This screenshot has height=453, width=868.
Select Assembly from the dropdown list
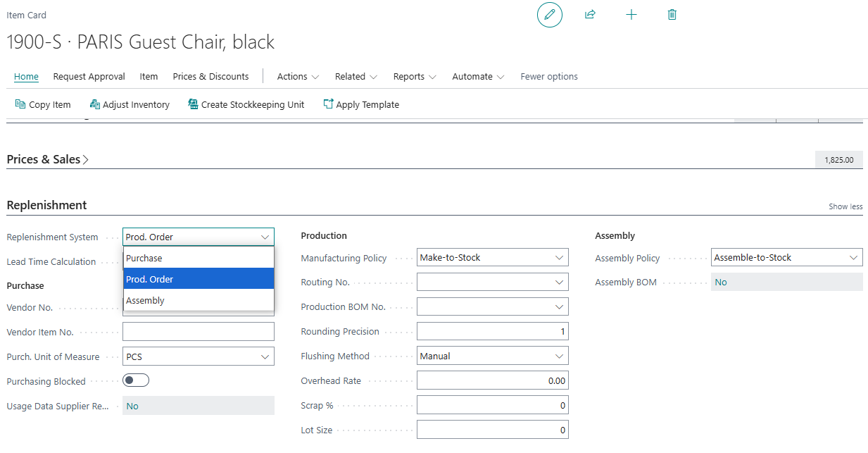[x=199, y=300]
